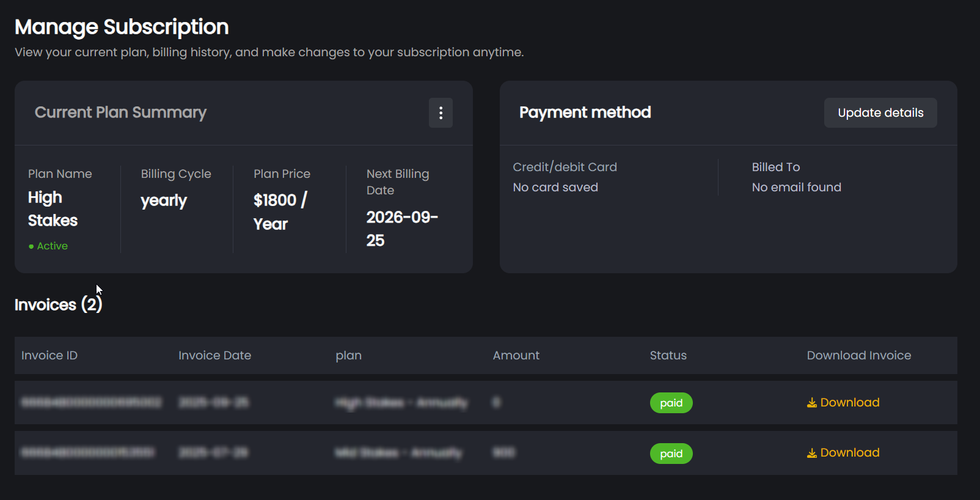Open the Current Plan Summary kebab menu

[441, 113]
